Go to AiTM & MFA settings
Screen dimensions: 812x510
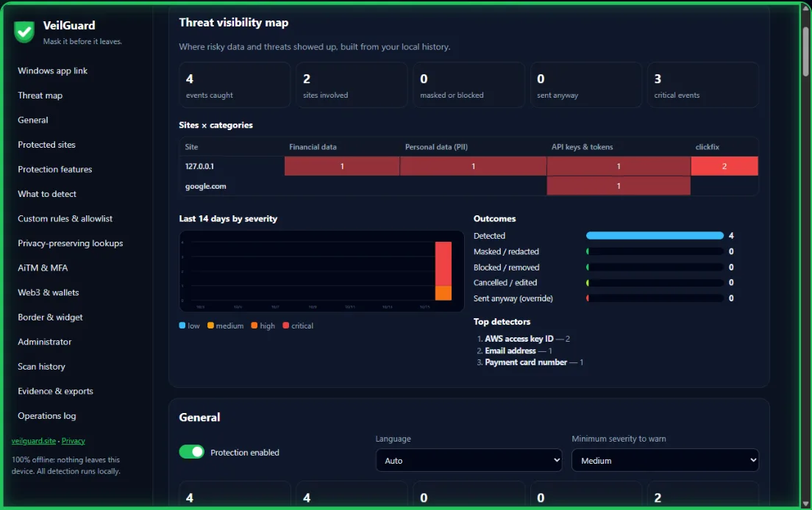tap(43, 268)
